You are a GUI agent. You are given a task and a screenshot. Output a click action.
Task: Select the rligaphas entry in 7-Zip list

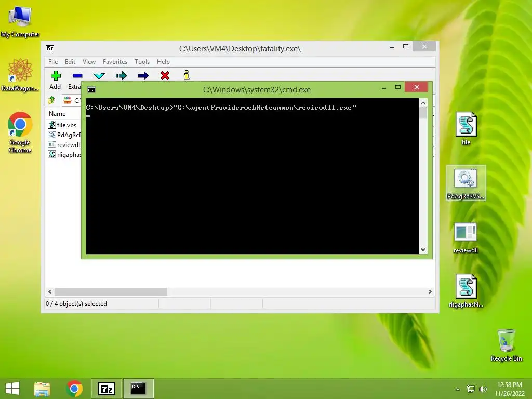64,155
